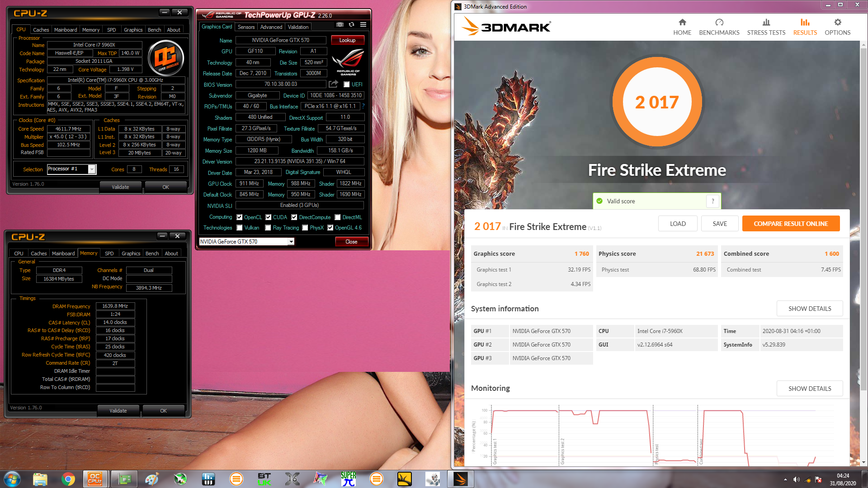
Task: Open OPTIONS gear in 3DMark
Action: 838,27
